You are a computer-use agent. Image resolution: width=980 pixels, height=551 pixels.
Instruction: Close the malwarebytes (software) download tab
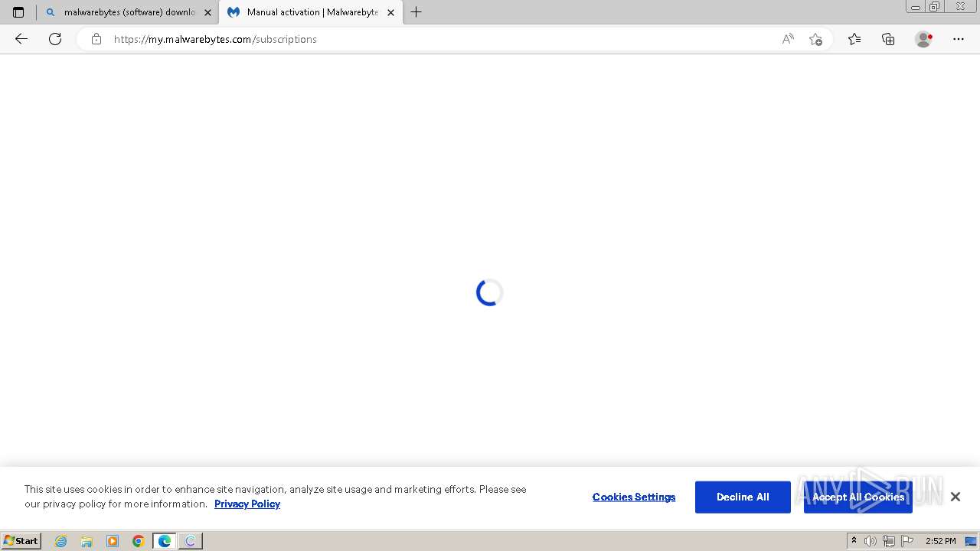click(x=207, y=12)
